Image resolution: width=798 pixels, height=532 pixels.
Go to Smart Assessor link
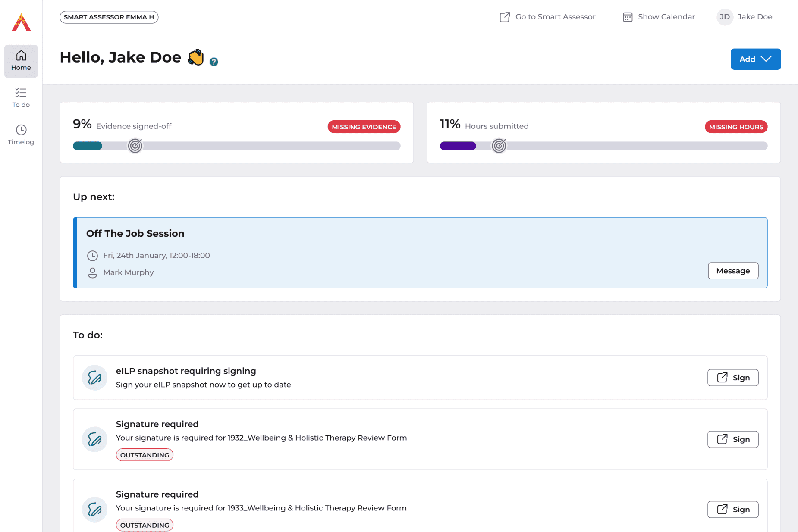pos(547,17)
